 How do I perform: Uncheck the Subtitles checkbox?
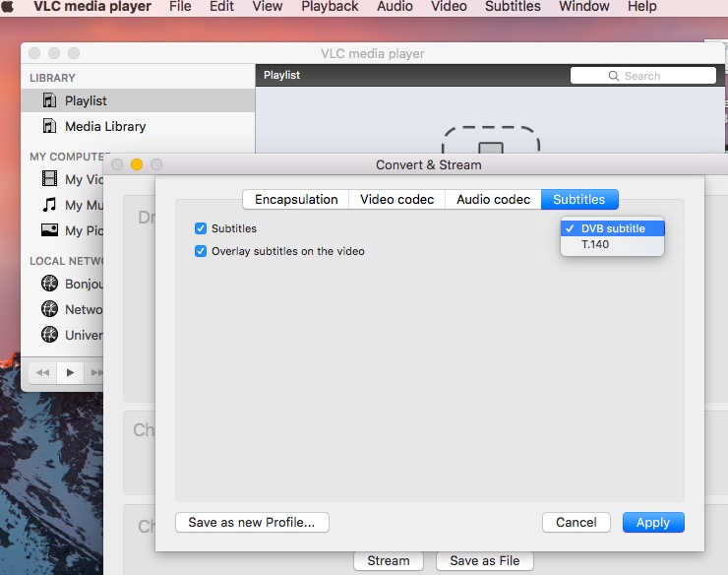pyautogui.click(x=201, y=228)
